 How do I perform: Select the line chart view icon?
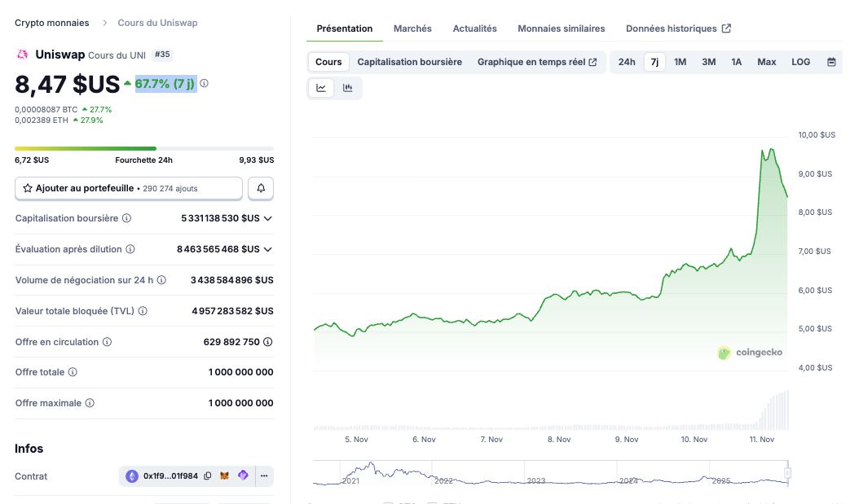pos(321,88)
